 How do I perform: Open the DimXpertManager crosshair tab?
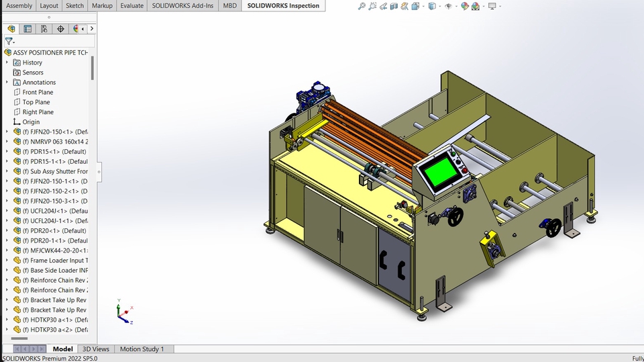click(x=60, y=29)
